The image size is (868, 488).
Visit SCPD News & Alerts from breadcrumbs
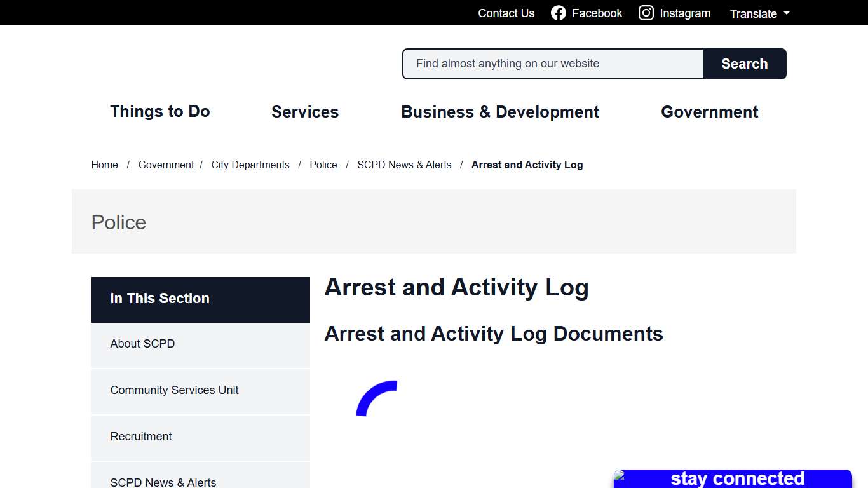[x=404, y=165]
